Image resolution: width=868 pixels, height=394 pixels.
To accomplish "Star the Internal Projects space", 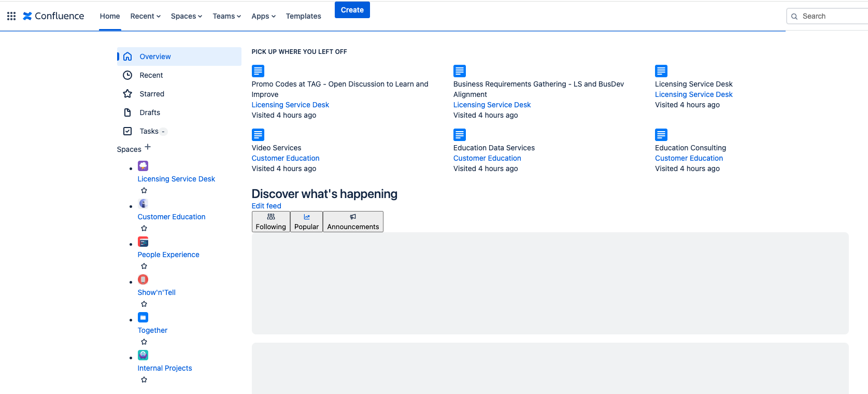I will (144, 379).
